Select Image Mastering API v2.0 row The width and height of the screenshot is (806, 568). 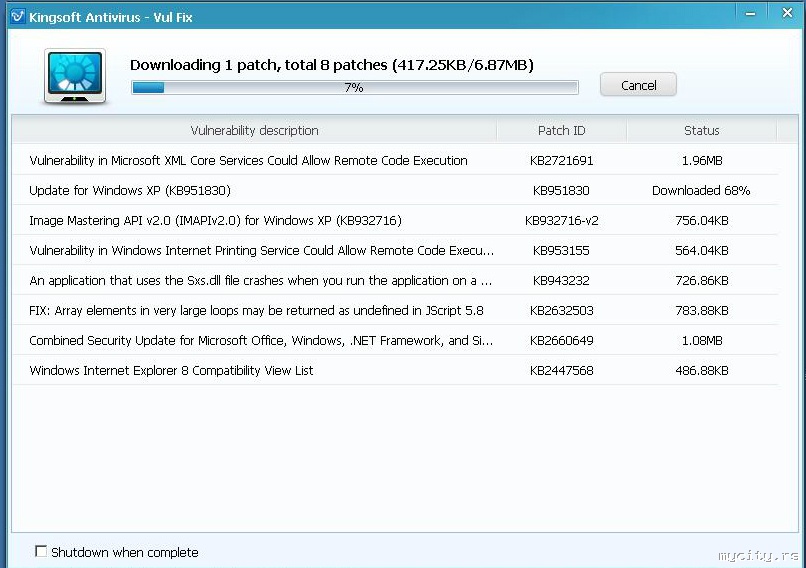pos(395,221)
